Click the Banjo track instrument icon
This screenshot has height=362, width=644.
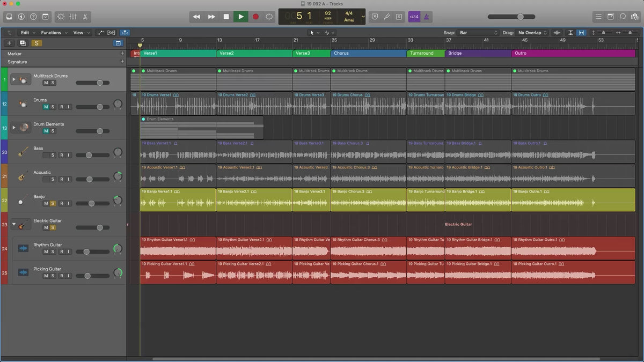[x=22, y=200]
